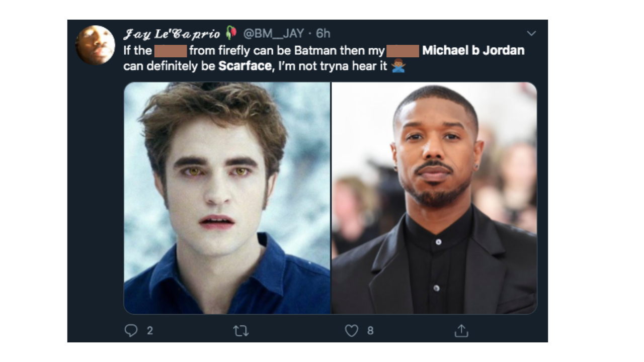Open the share tweet icon

[x=461, y=330]
